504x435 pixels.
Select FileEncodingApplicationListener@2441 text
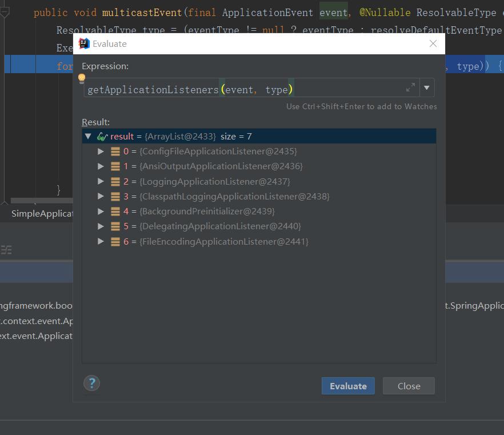click(x=224, y=241)
